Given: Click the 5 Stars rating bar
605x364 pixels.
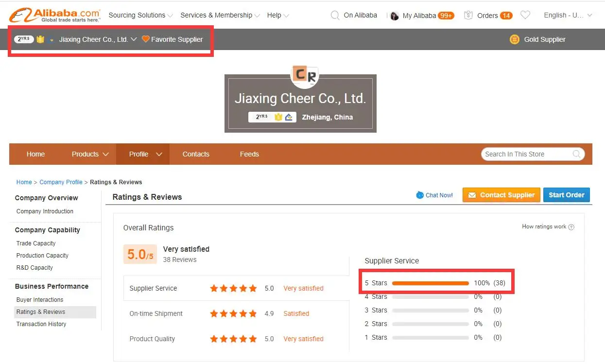Looking at the screenshot, I should (431, 283).
